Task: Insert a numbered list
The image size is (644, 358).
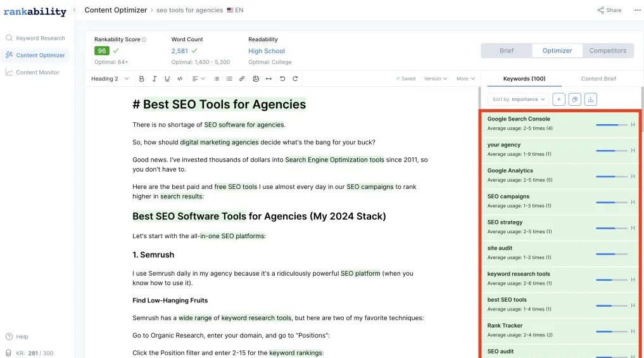Action: point(229,79)
